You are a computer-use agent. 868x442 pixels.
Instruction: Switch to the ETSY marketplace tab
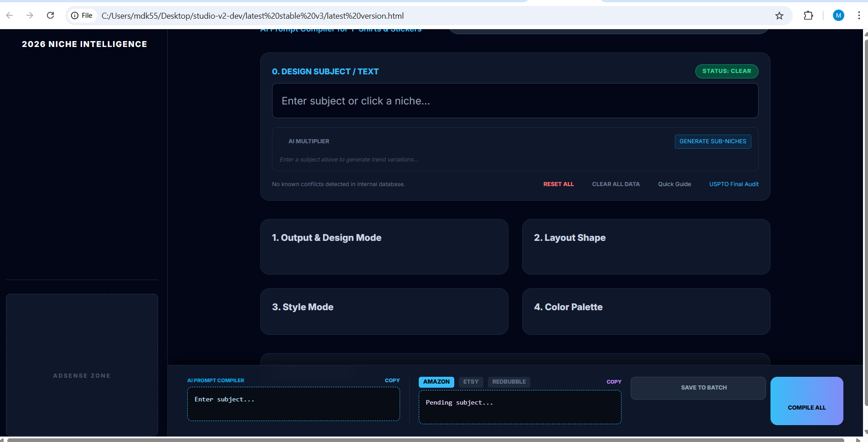[x=471, y=382]
